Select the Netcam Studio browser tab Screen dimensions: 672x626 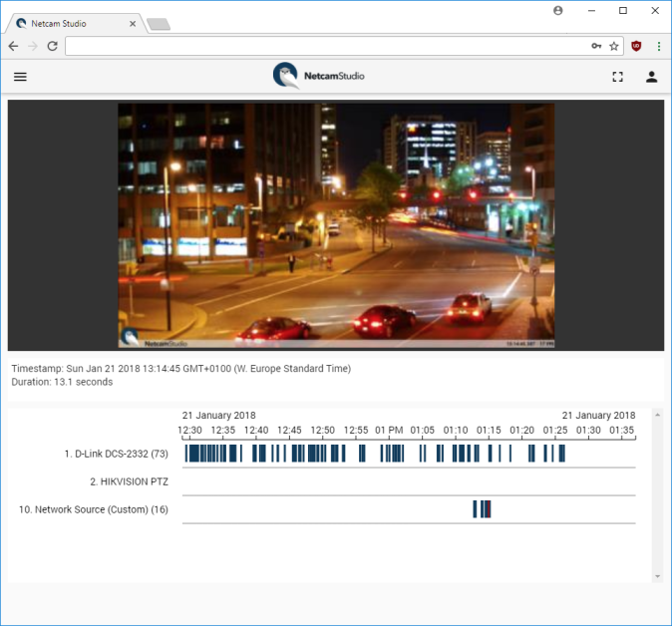click(x=70, y=23)
